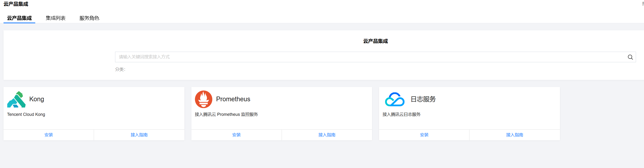644x168 pixels.
Task: Open the 集成列表 tab
Action: (55, 18)
